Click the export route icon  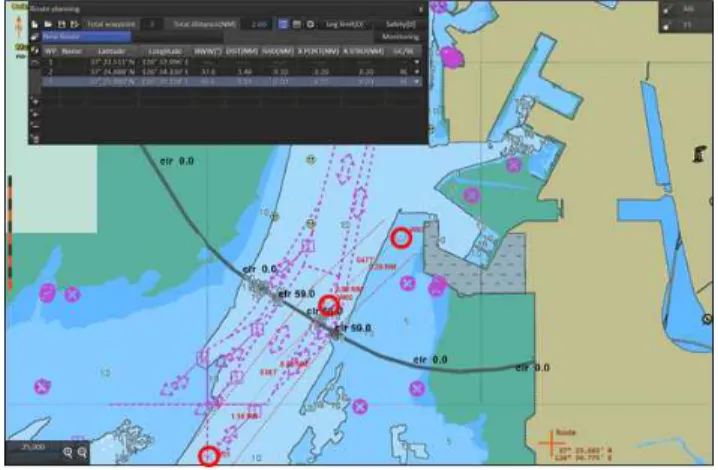pyautogui.click(x=75, y=24)
